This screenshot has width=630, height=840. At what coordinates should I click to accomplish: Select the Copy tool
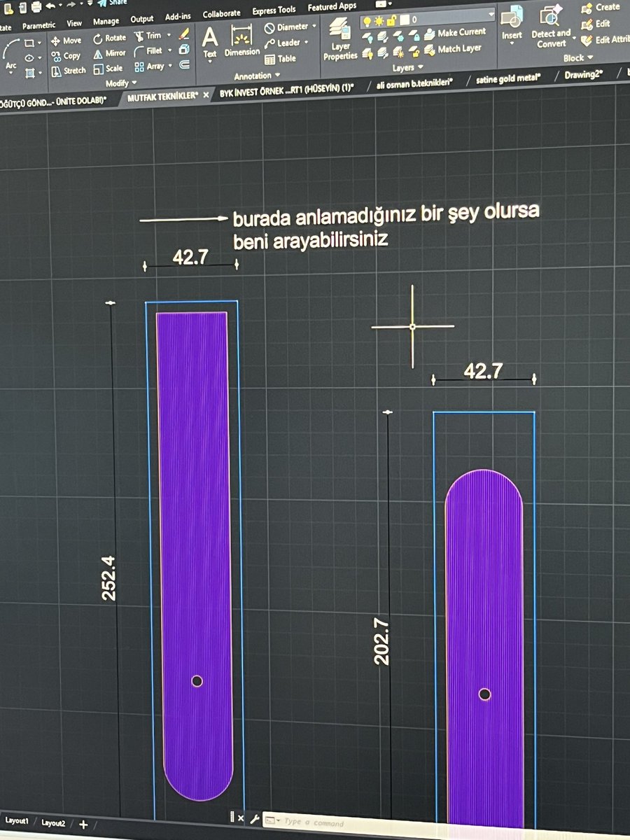(66, 56)
